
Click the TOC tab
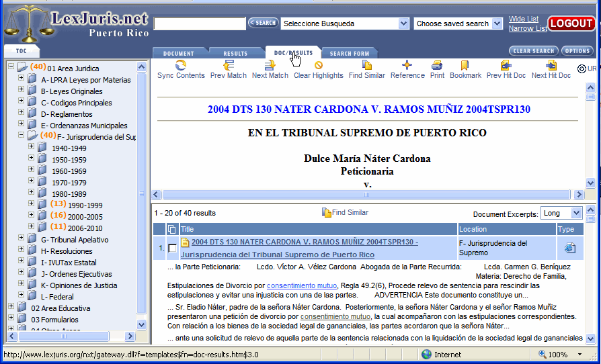tap(22, 51)
